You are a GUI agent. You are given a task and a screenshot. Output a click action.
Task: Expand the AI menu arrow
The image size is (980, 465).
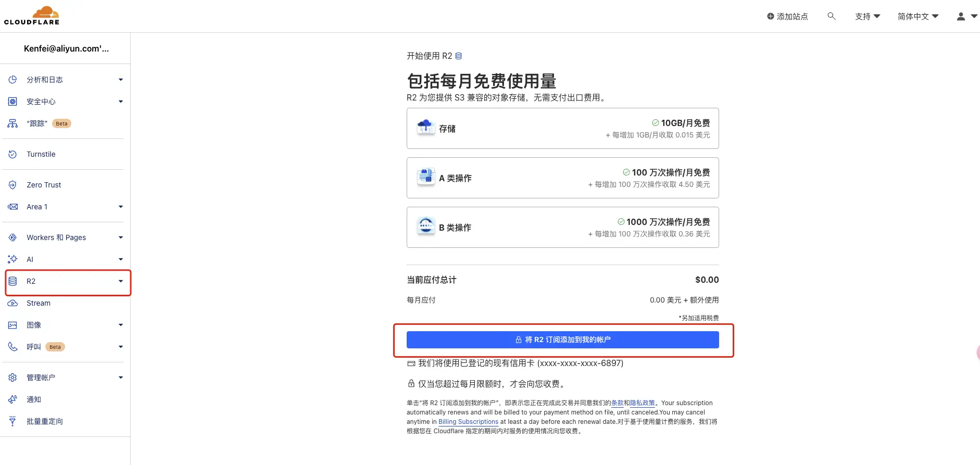pos(121,259)
